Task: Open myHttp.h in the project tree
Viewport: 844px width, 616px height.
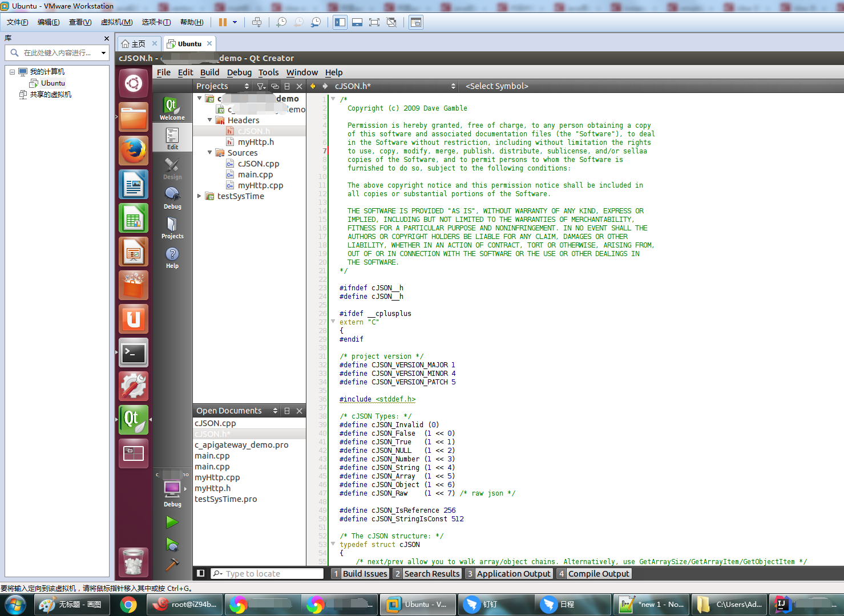Action: pyautogui.click(x=256, y=142)
